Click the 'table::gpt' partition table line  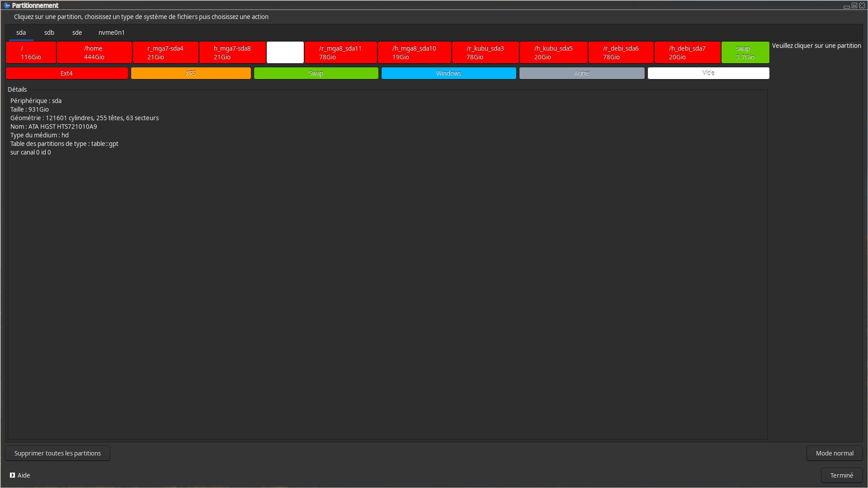[64, 144]
